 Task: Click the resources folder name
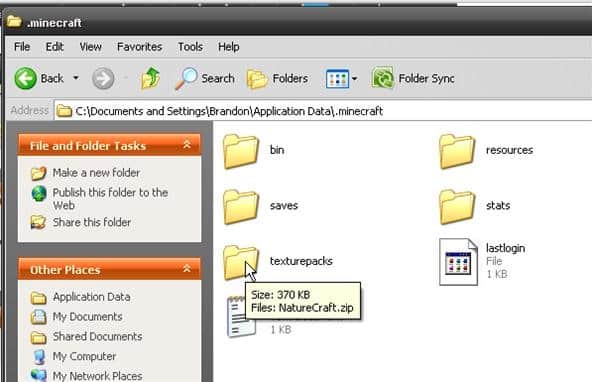[x=509, y=150]
